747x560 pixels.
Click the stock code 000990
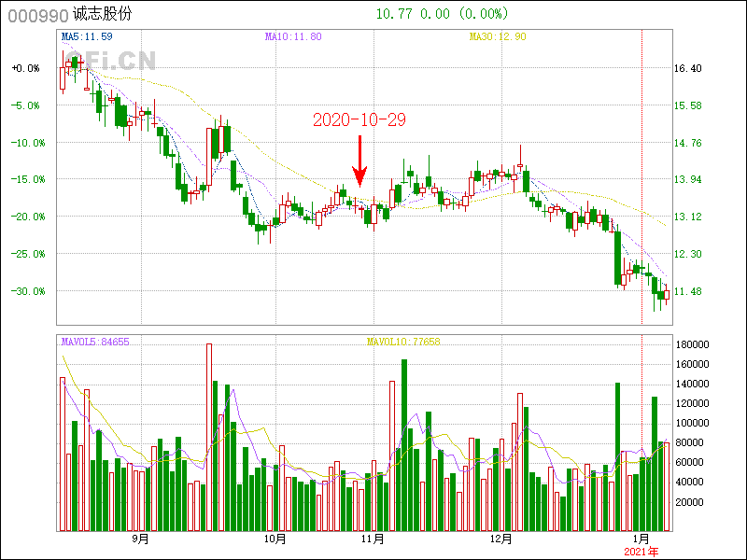(35, 14)
